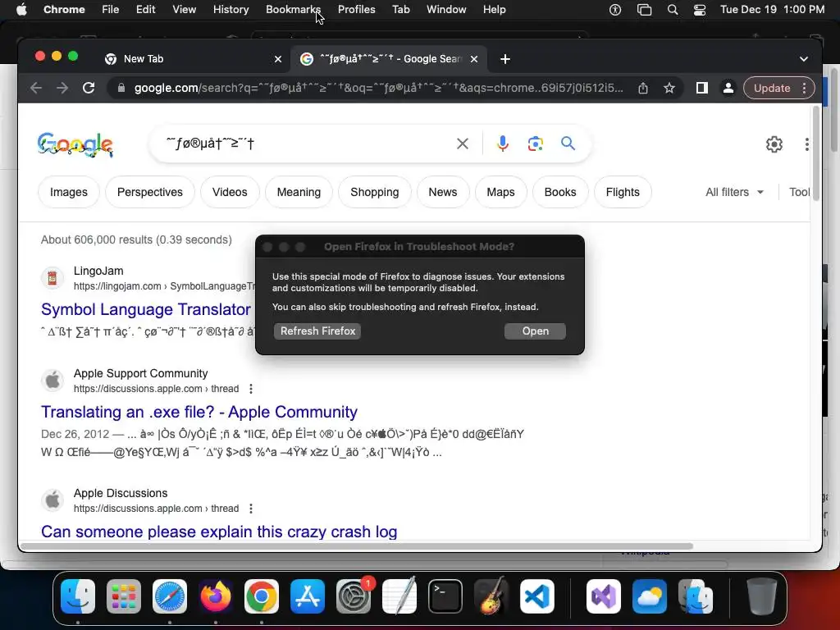Click Refresh Firefox in the dialog

pyautogui.click(x=317, y=331)
